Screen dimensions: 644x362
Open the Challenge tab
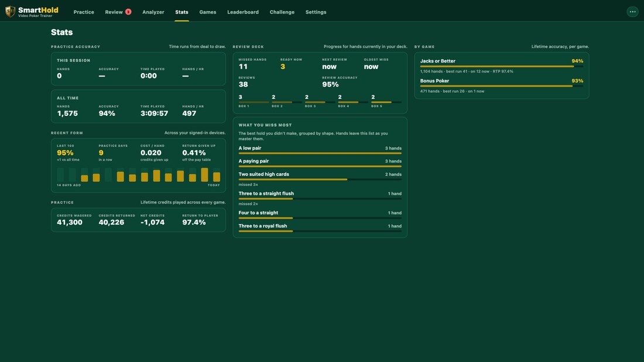point(282,12)
